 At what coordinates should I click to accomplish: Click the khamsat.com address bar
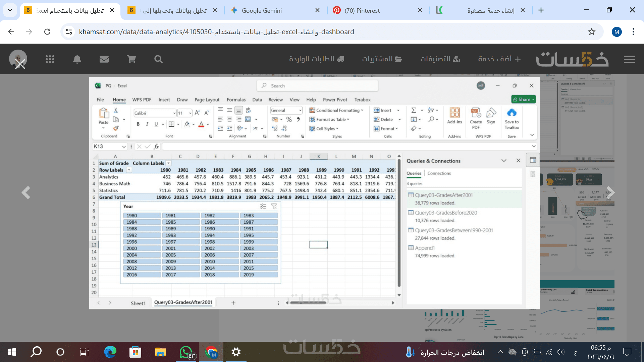(x=216, y=32)
